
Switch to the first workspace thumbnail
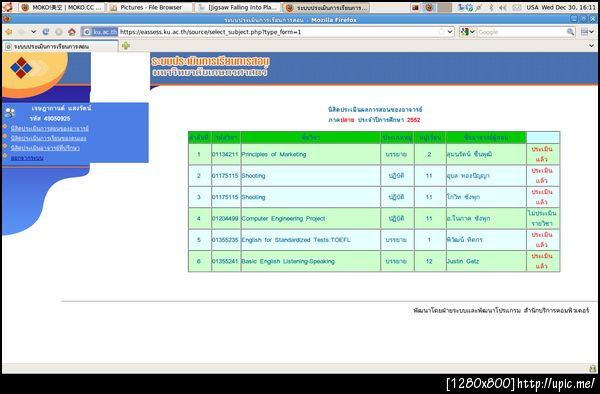(x=415, y=7)
